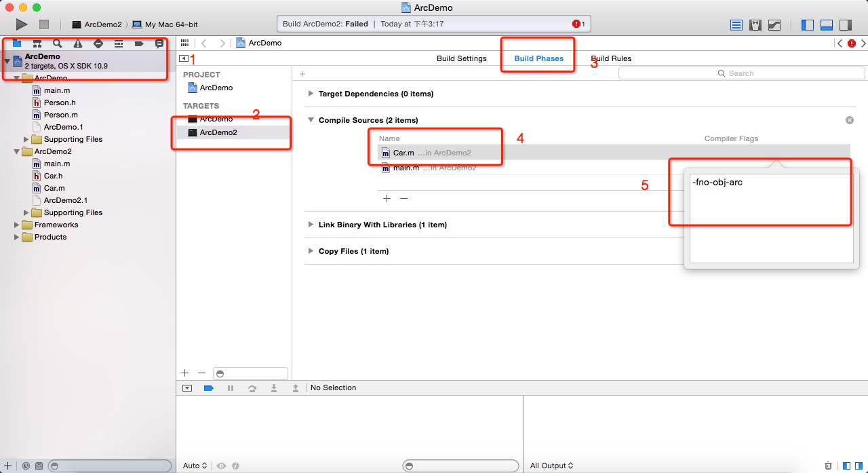Toggle breakpoints activation in the debug bar
Viewport: 868px width, 473px height.
209,388
